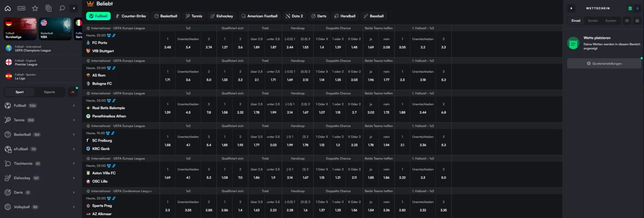Open the bet history documents icon
644x218 pixels.
[x=49, y=8]
